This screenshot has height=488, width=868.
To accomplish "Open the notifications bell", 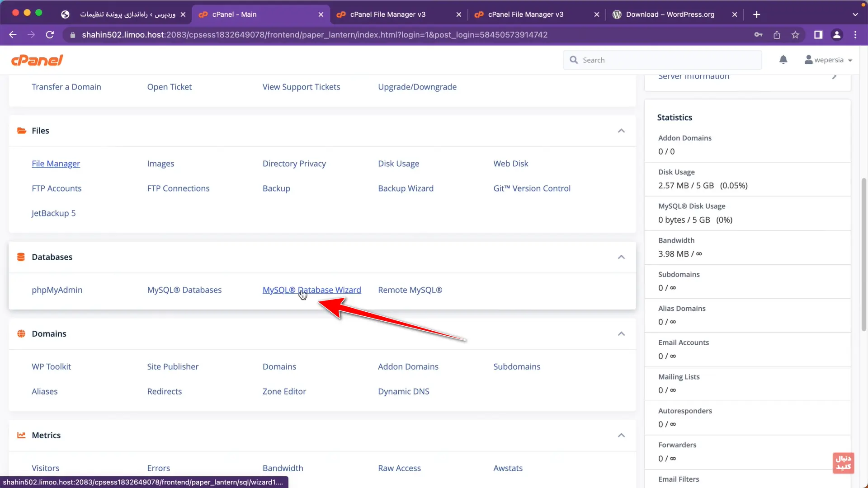I will tap(783, 60).
